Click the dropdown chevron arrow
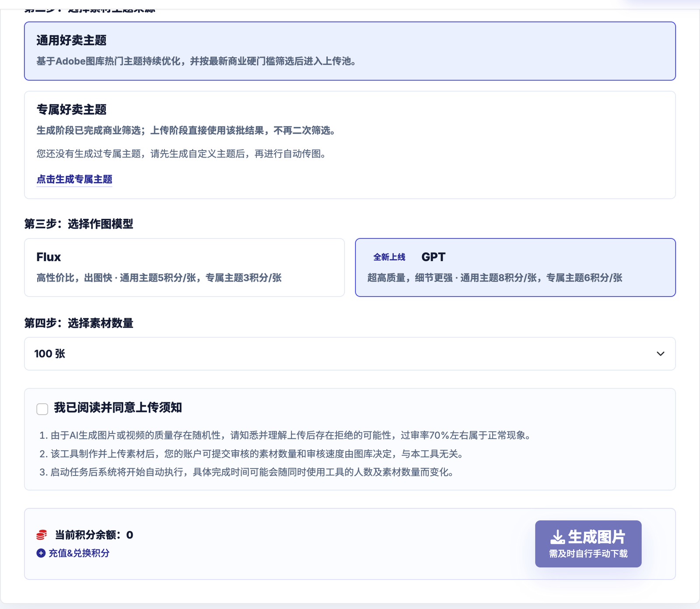700x609 pixels. [x=660, y=353]
